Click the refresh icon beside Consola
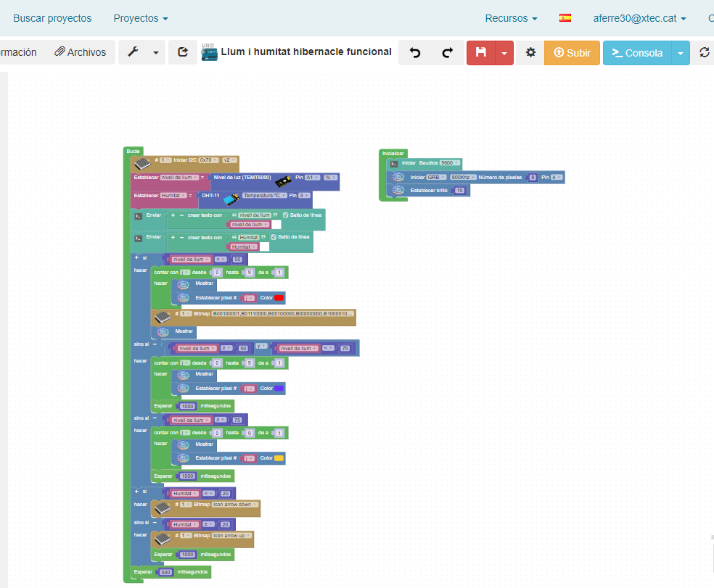The width and height of the screenshot is (714, 588). tap(704, 53)
